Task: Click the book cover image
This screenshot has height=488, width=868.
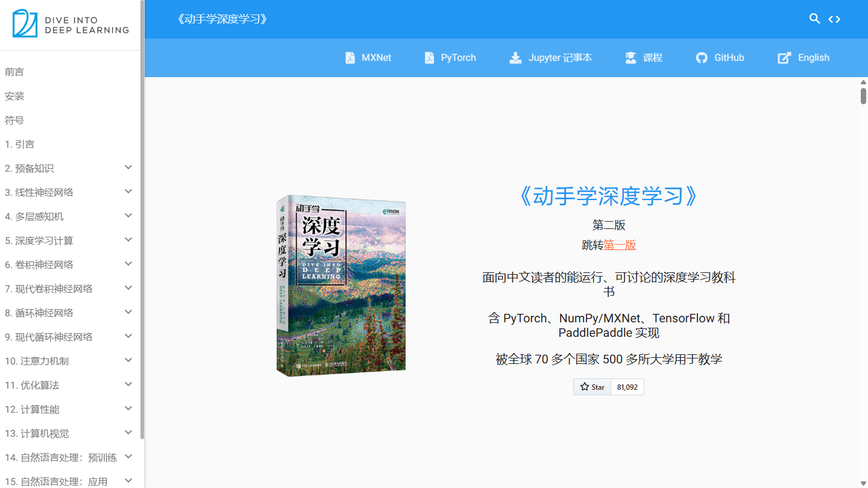Action: [341, 286]
